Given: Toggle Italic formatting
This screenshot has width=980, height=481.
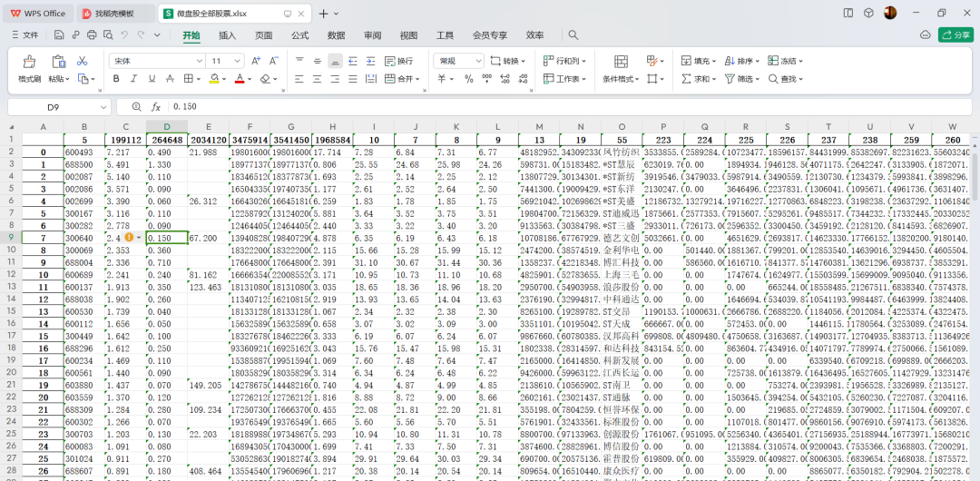Looking at the screenshot, I should (x=133, y=79).
